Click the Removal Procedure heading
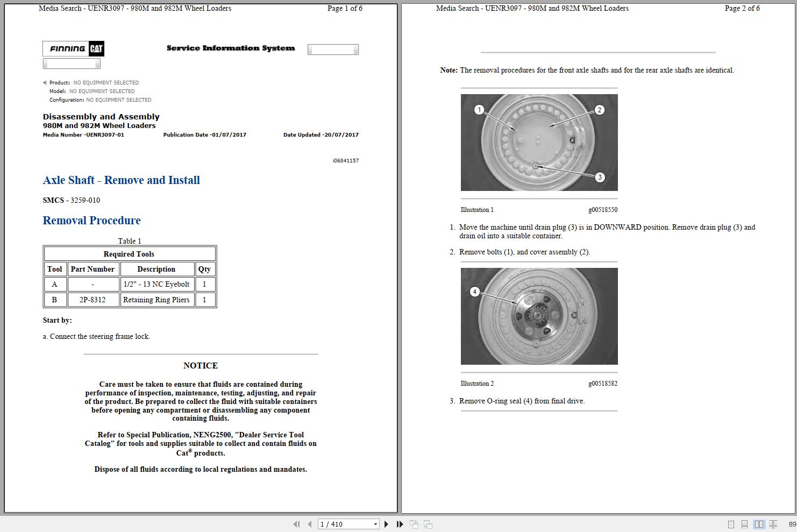Viewport: 797px width, 532px height. (x=92, y=221)
